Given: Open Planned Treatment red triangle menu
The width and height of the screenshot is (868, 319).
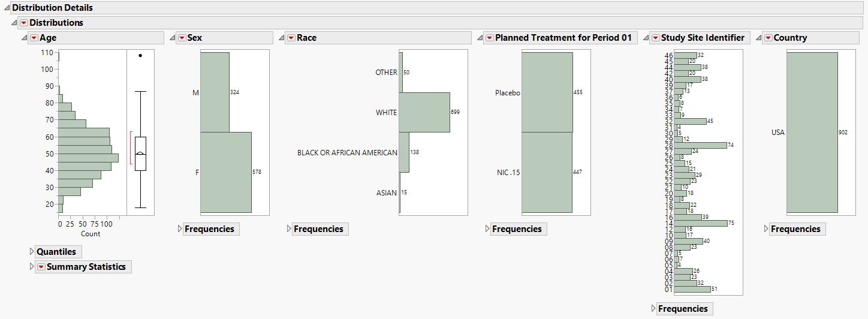Looking at the screenshot, I should pos(489,38).
